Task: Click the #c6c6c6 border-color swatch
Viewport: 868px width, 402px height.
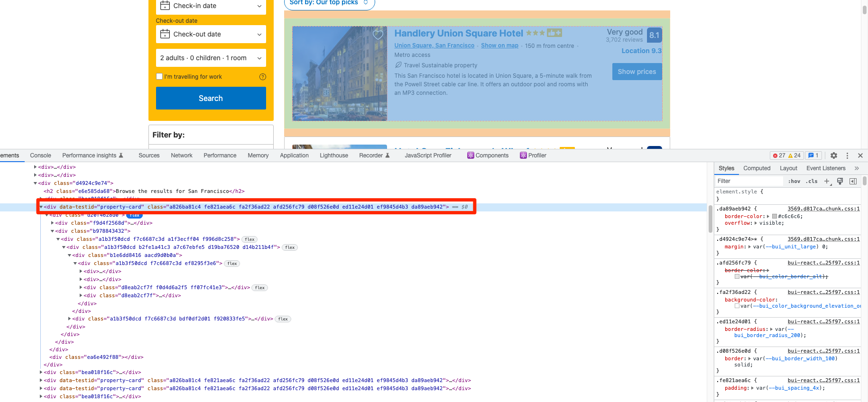Action: (775, 216)
